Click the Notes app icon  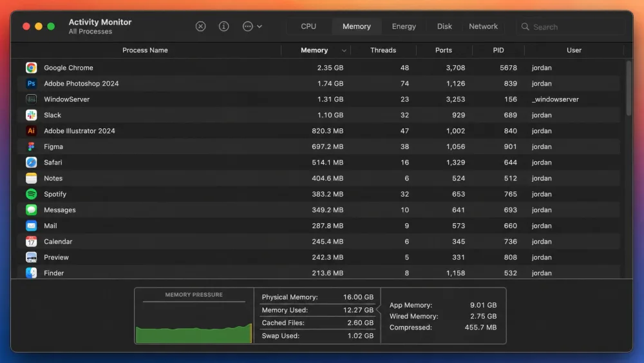click(x=31, y=178)
